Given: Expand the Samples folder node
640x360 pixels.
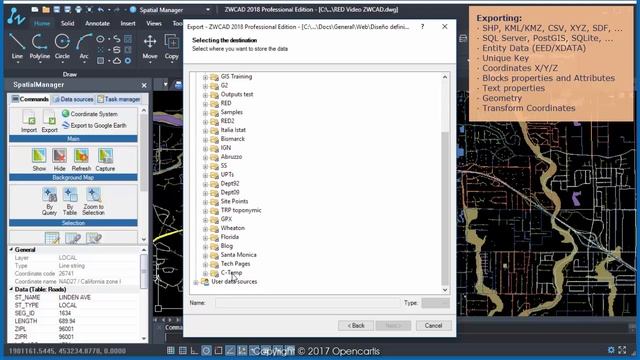Looking at the screenshot, I should (x=205, y=112).
